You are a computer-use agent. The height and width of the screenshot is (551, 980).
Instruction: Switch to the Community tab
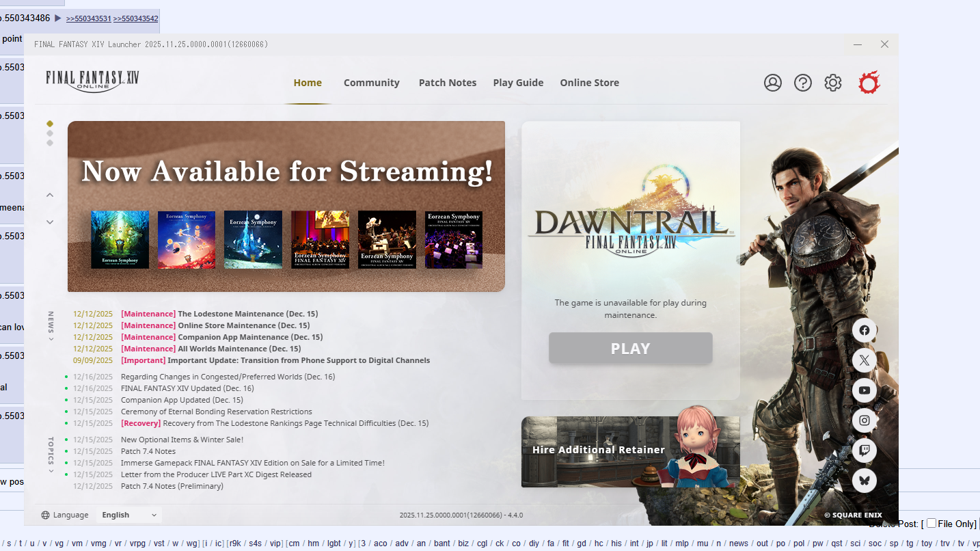[372, 83]
